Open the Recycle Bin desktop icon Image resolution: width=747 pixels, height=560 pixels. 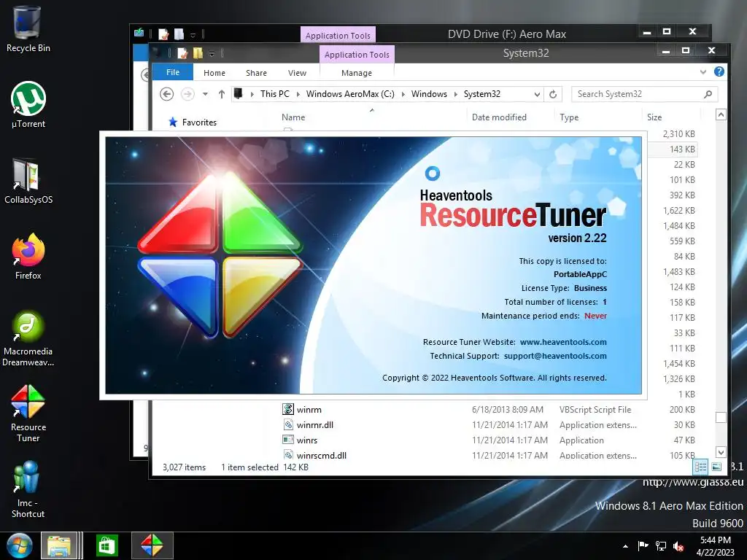(28, 28)
